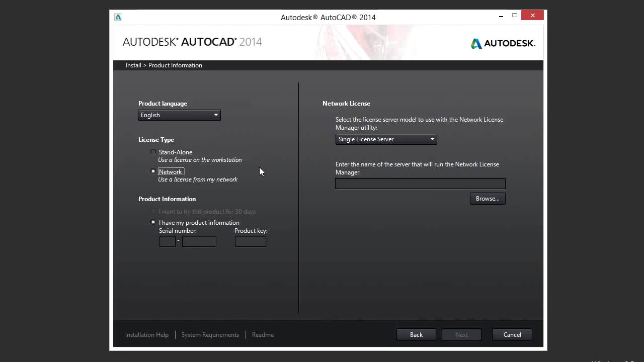Cancel the installation
The width and height of the screenshot is (644, 362).
tap(512, 335)
